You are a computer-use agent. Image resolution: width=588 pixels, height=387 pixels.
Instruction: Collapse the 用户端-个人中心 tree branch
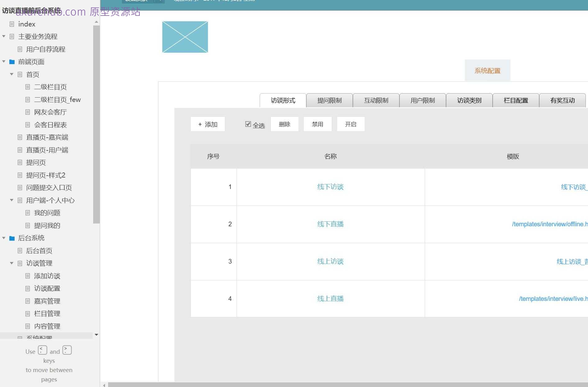[11, 200]
